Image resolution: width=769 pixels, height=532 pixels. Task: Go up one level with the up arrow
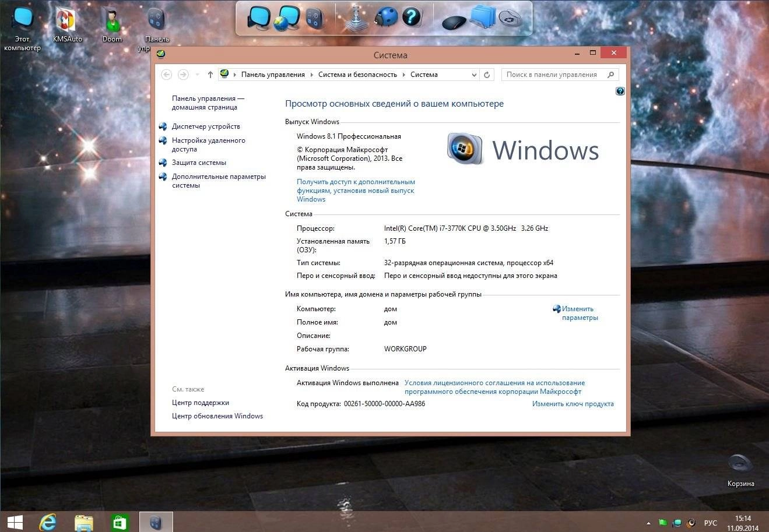(x=210, y=75)
